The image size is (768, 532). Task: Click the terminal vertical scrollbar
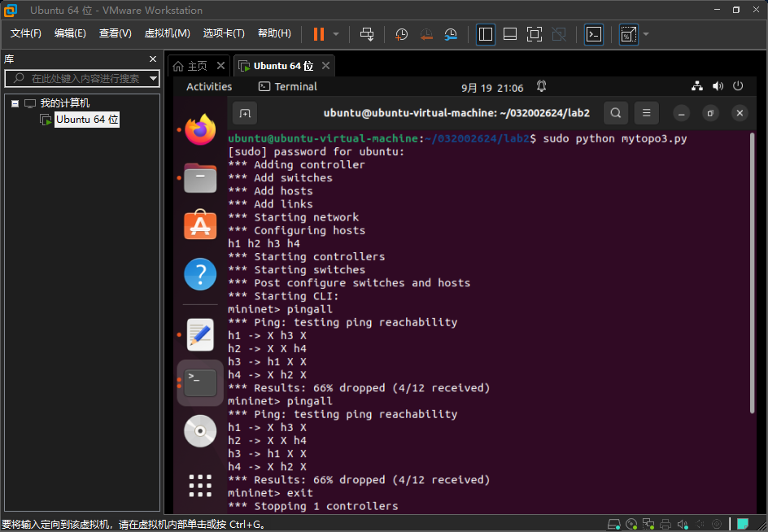(x=752, y=273)
